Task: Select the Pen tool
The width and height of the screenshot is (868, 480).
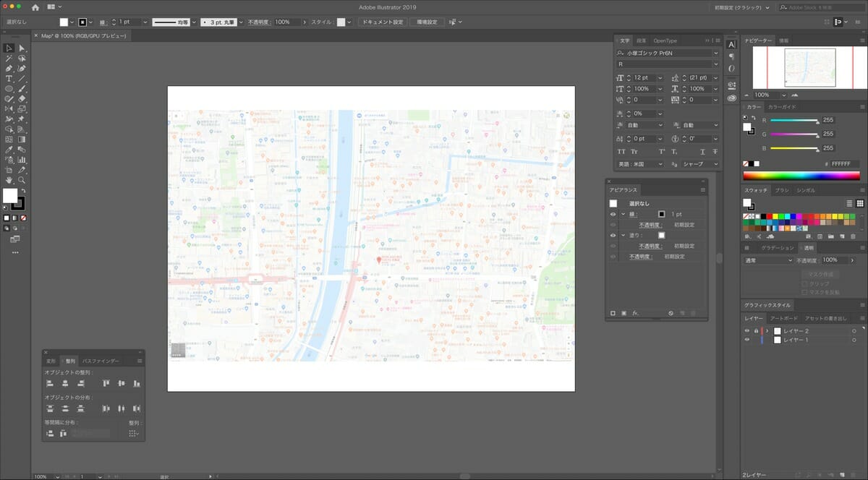Action: [9, 68]
